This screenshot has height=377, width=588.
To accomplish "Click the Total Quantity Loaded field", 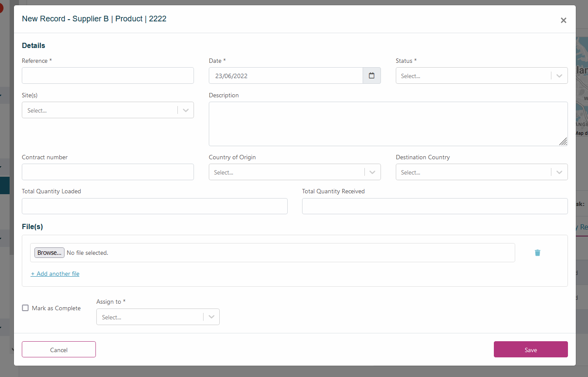I will 154,206.
